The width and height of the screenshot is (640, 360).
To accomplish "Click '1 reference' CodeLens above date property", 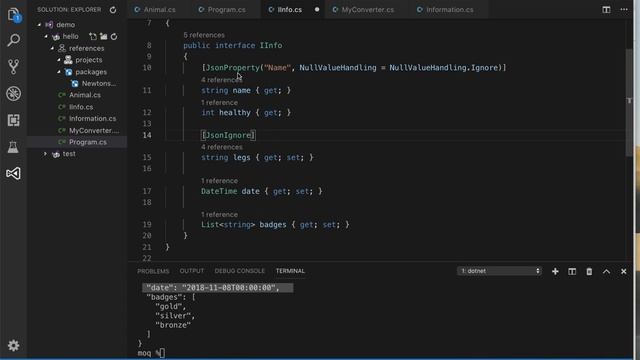I will (219, 181).
